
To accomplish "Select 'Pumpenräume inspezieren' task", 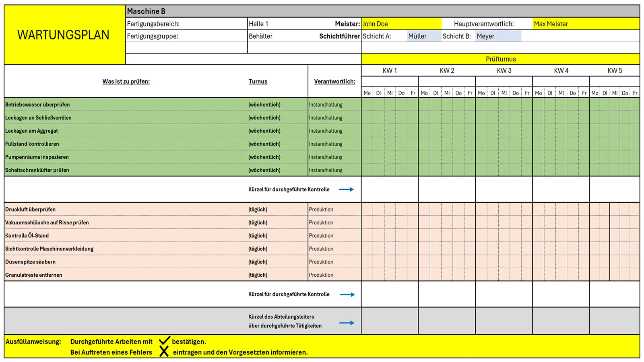I will click(37, 157).
